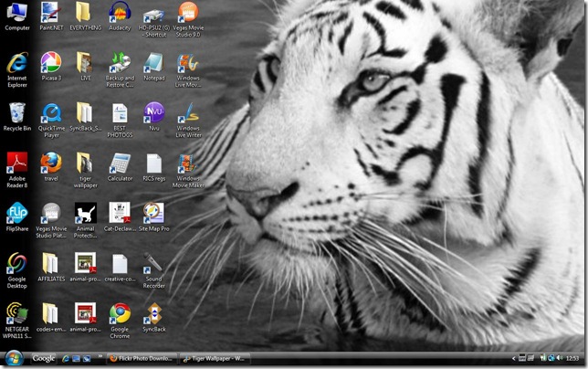Select the HD-PSU2 (G) shortcut

point(153,21)
